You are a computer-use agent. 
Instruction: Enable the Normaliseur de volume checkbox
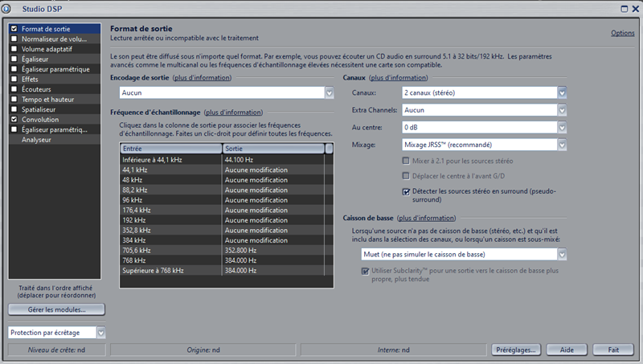click(14, 39)
